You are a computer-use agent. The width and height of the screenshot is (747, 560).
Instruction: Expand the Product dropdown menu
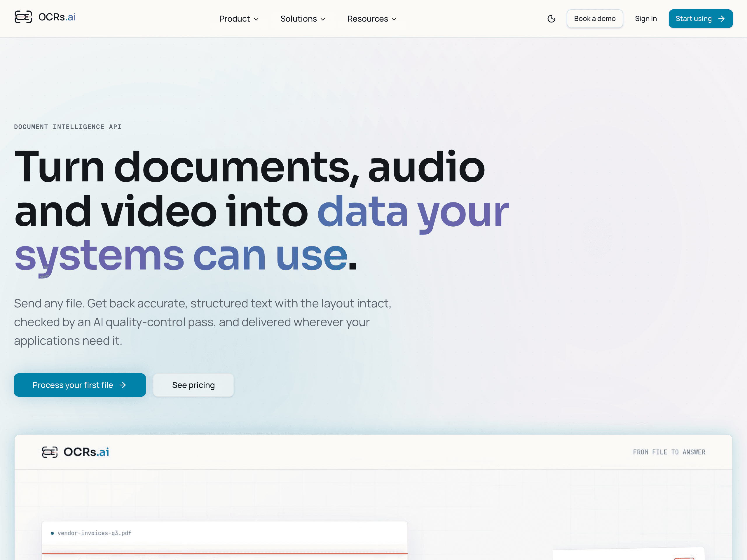click(x=239, y=19)
